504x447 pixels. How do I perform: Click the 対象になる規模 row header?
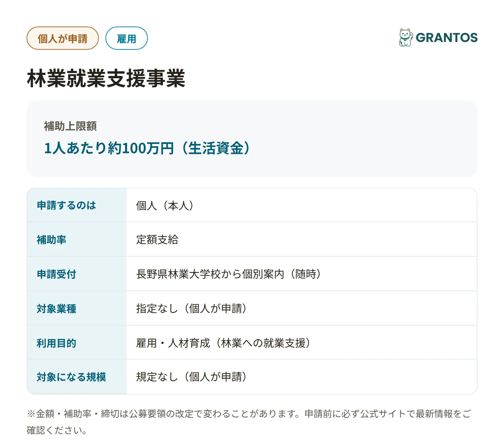coord(77,377)
